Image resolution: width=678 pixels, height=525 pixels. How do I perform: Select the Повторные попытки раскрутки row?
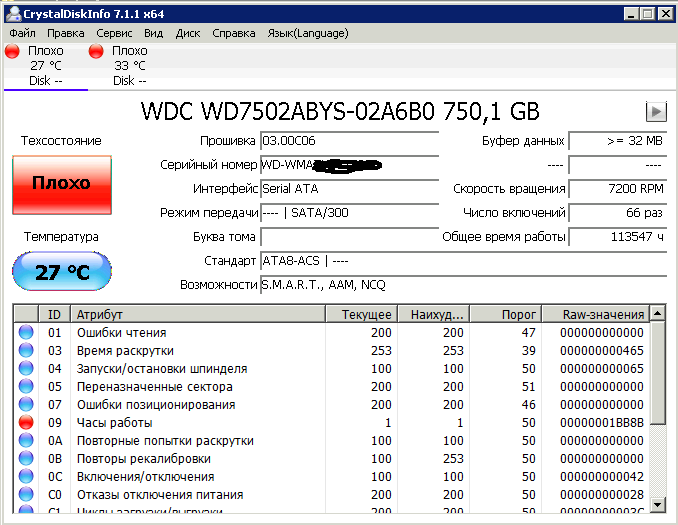[x=332, y=440]
